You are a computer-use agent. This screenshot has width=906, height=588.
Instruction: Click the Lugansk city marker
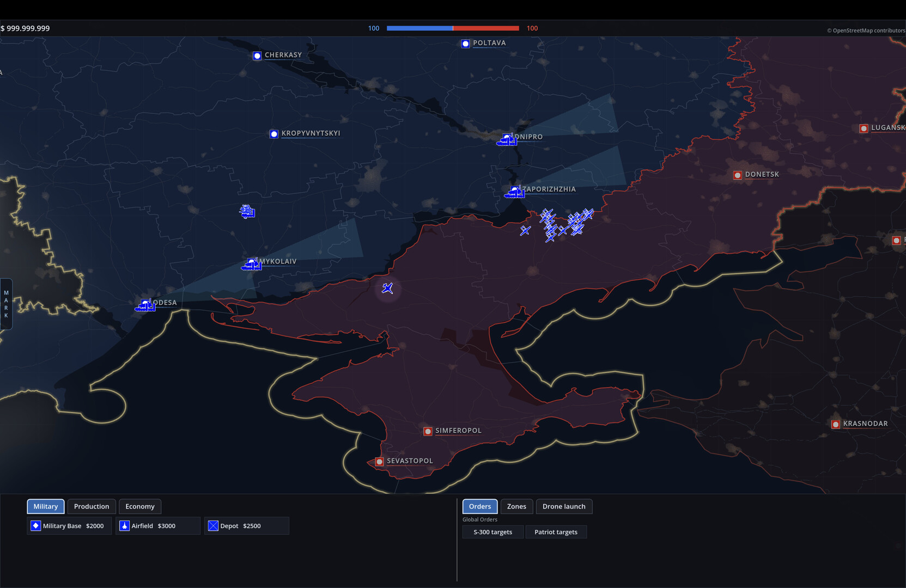point(864,128)
